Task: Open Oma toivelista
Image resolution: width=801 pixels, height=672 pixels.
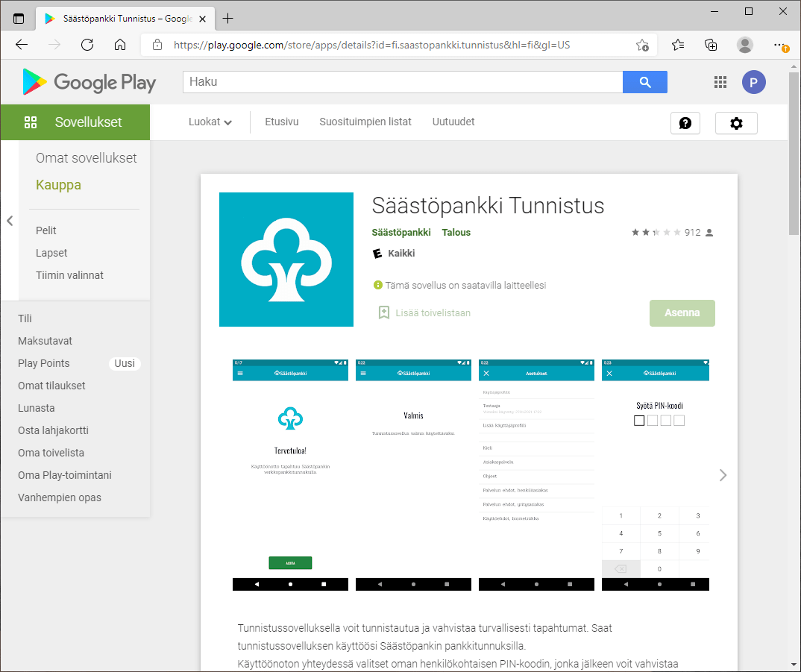Action: coord(51,453)
